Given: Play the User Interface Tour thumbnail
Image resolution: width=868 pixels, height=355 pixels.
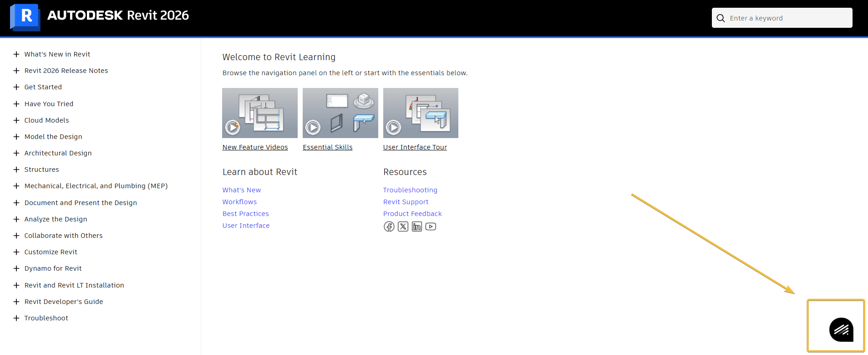Looking at the screenshot, I should (421, 113).
